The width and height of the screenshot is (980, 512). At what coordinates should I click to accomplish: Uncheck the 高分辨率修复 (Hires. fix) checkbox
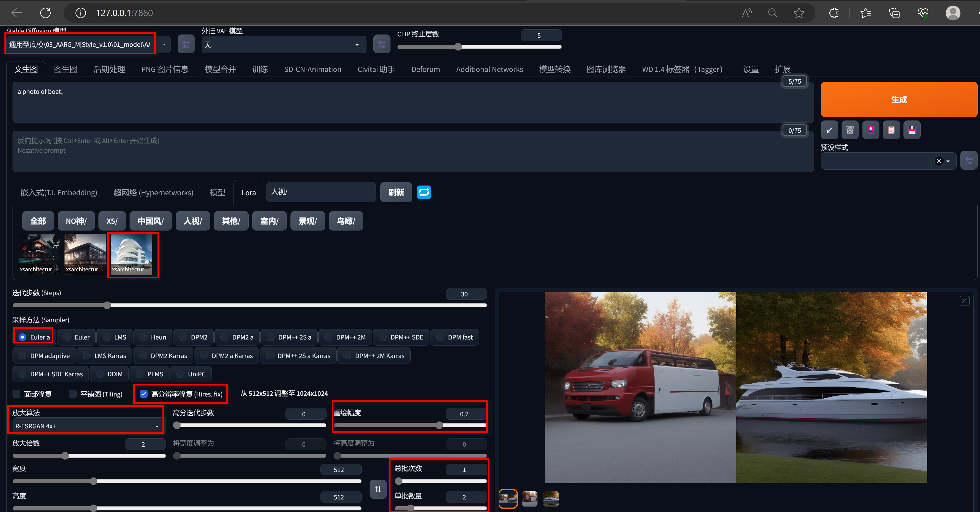tap(143, 394)
